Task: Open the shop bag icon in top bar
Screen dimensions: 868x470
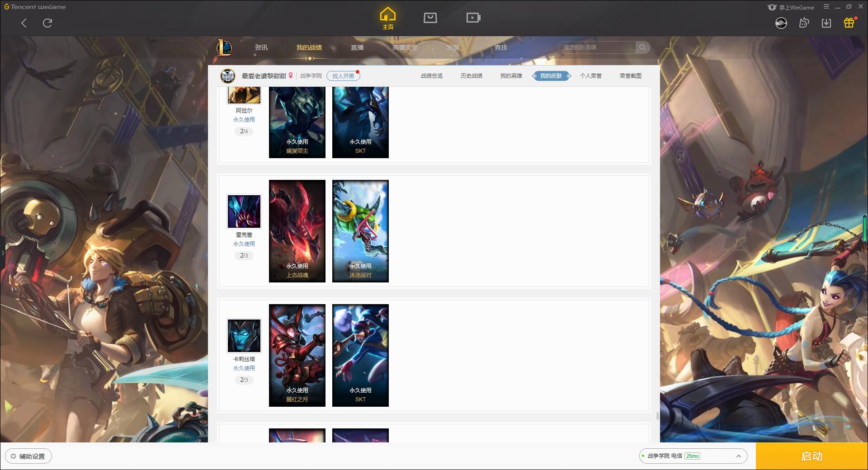Action: pos(430,18)
